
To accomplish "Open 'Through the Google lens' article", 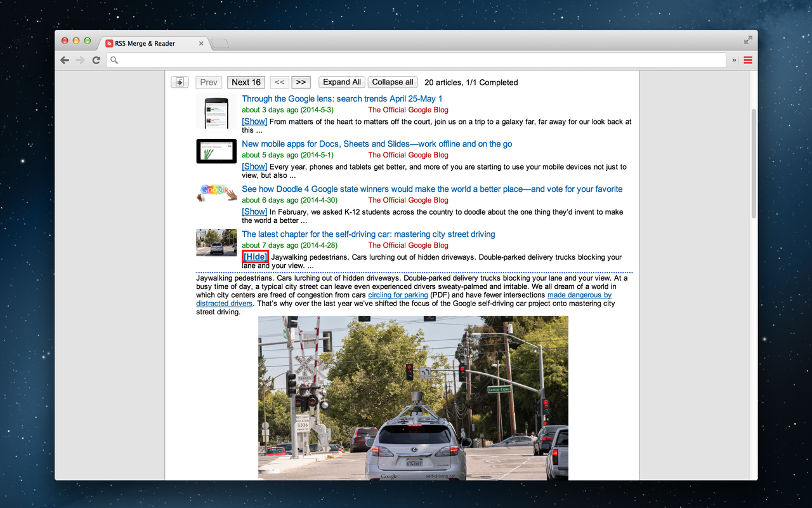I will [342, 98].
